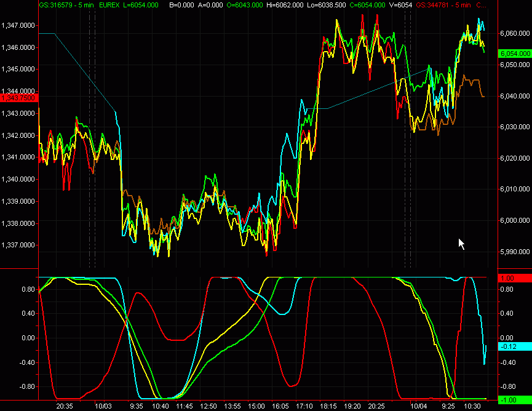Click the 18:15 time axis label
The width and height of the screenshot is (532, 411).
pyautogui.click(x=328, y=406)
